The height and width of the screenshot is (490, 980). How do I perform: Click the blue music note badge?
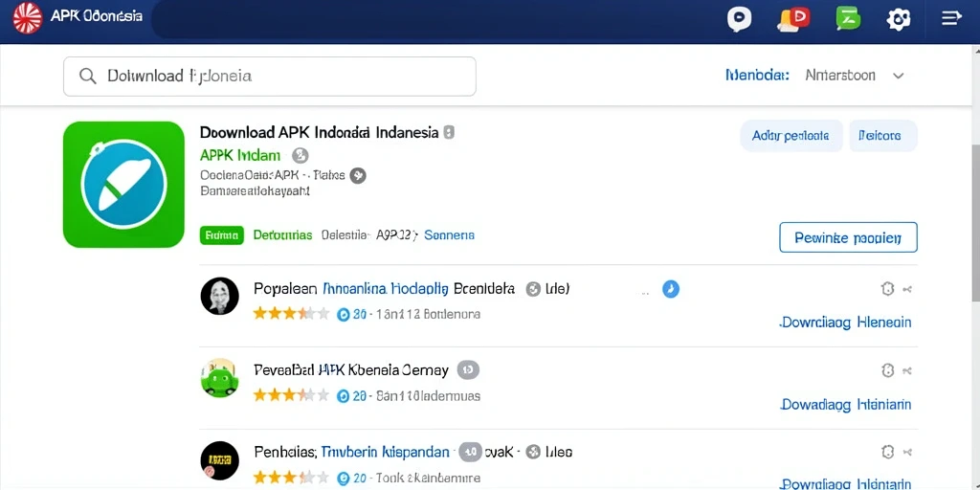click(x=671, y=289)
